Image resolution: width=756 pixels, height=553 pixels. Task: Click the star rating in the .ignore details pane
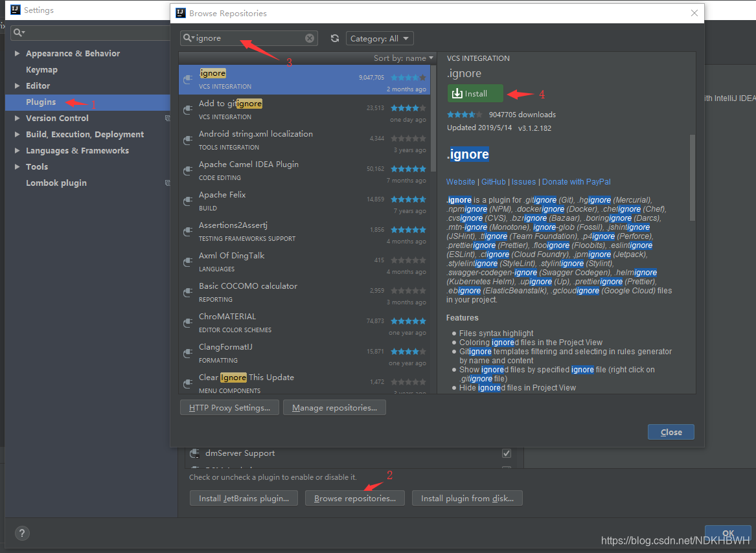coord(464,114)
